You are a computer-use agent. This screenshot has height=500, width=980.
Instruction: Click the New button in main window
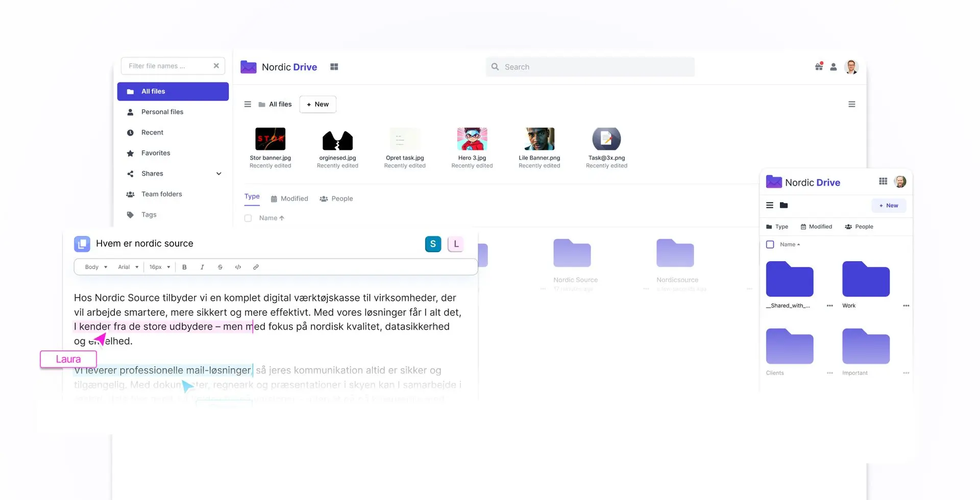coord(317,104)
